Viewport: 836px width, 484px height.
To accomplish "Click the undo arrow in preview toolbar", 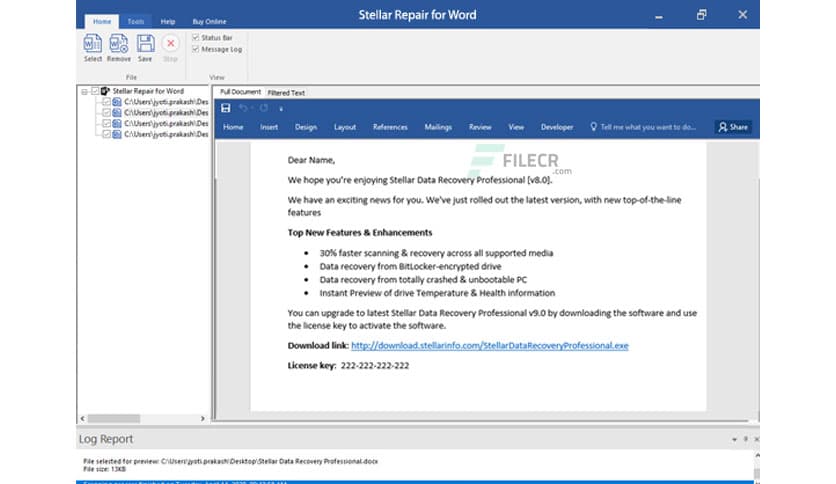I will pyautogui.click(x=243, y=108).
